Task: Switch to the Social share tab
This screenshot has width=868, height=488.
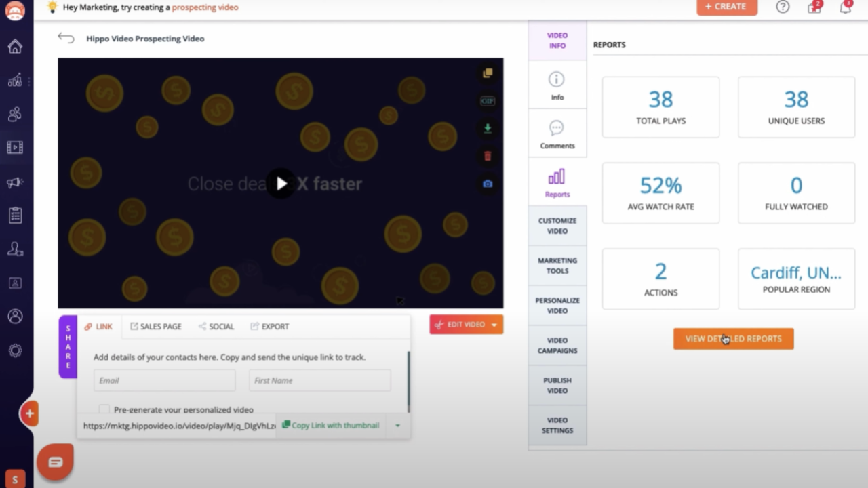Action: click(x=216, y=327)
